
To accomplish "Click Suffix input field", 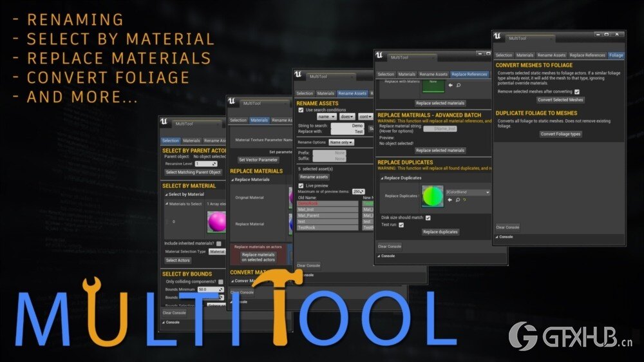I will tap(329, 158).
